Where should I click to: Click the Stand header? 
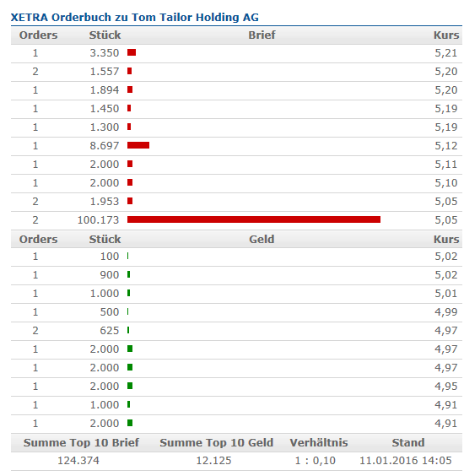click(x=408, y=442)
